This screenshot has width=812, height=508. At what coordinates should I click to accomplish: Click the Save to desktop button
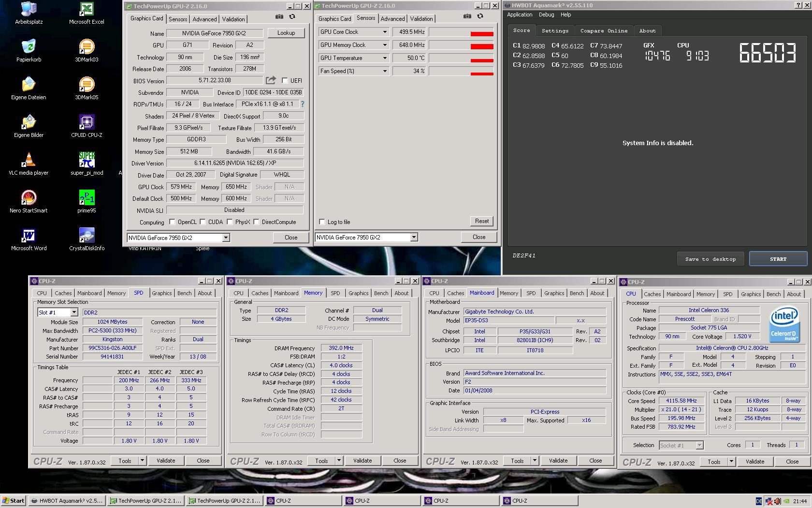tap(710, 259)
